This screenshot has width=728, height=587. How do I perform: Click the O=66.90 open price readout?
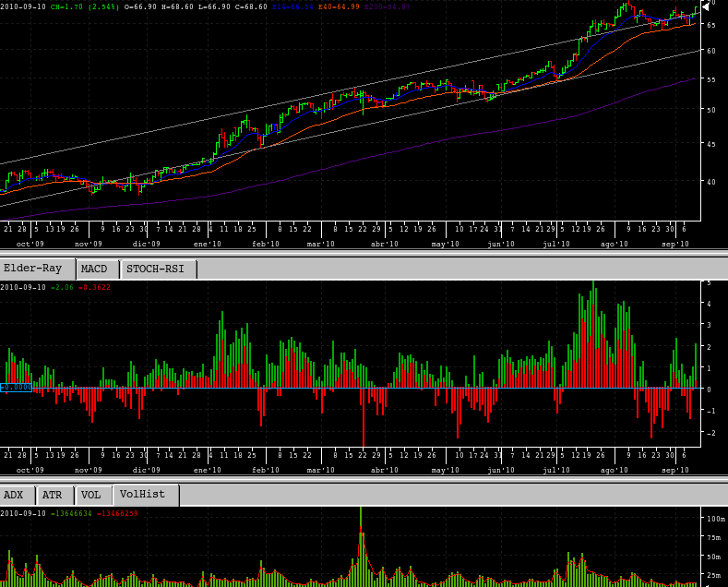click(140, 7)
